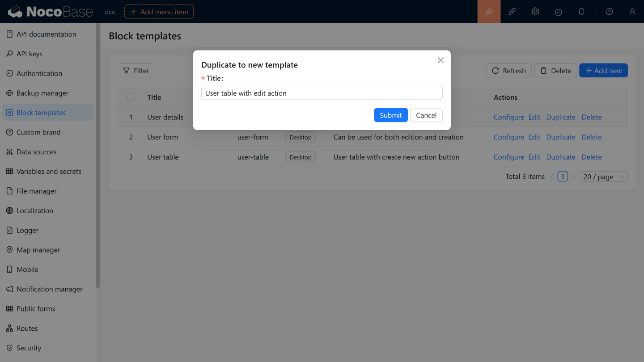Viewport: 644px width, 362px height.
Task: Open the settings gear icon
Action: (535, 12)
